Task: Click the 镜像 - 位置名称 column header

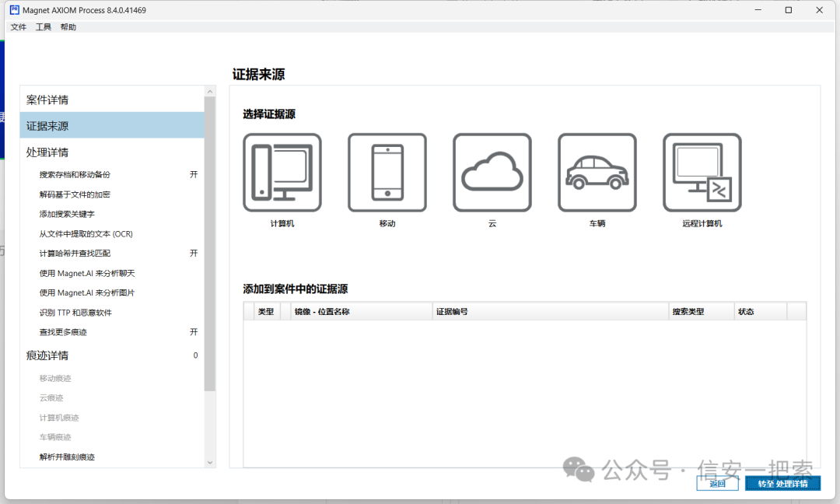Action: coord(362,311)
